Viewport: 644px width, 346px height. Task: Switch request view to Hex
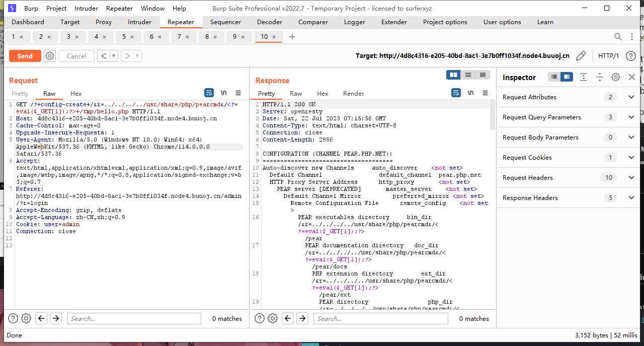[x=76, y=93]
